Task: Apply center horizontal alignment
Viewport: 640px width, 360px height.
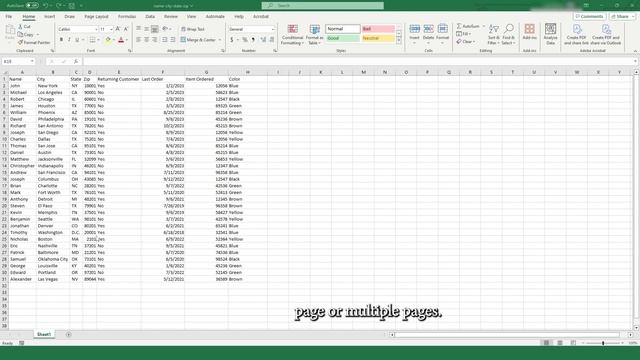Action: (147, 40)
